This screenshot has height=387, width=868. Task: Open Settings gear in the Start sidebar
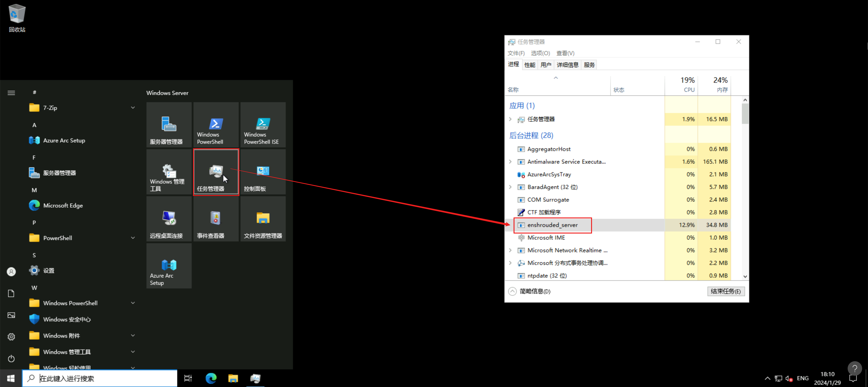pos(11,337)
